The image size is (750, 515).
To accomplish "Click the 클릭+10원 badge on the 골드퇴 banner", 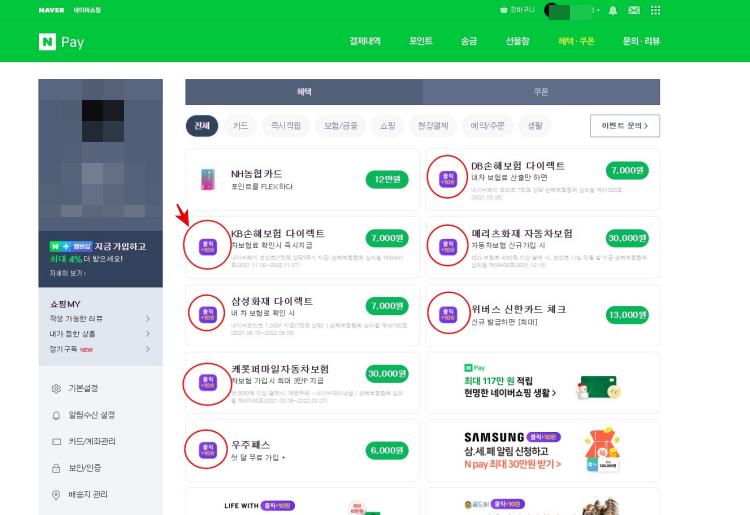I will tap(508, 504).
